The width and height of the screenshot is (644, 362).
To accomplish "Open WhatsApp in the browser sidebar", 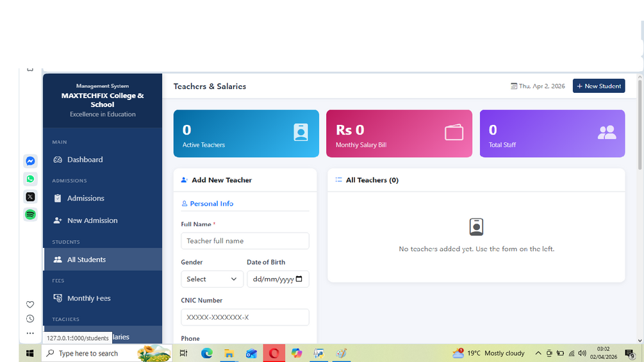I will click(30, 179).
